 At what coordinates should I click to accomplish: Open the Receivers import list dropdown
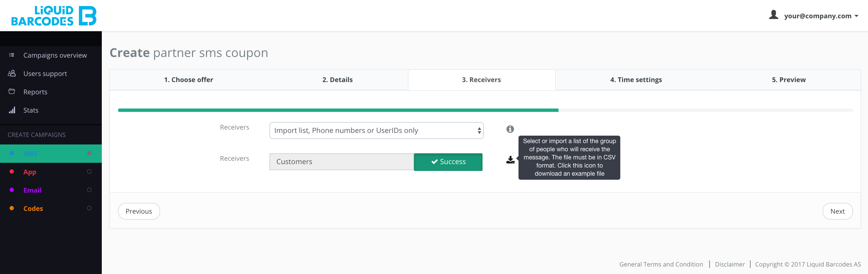pyautogui.click(x=376, y=131)
